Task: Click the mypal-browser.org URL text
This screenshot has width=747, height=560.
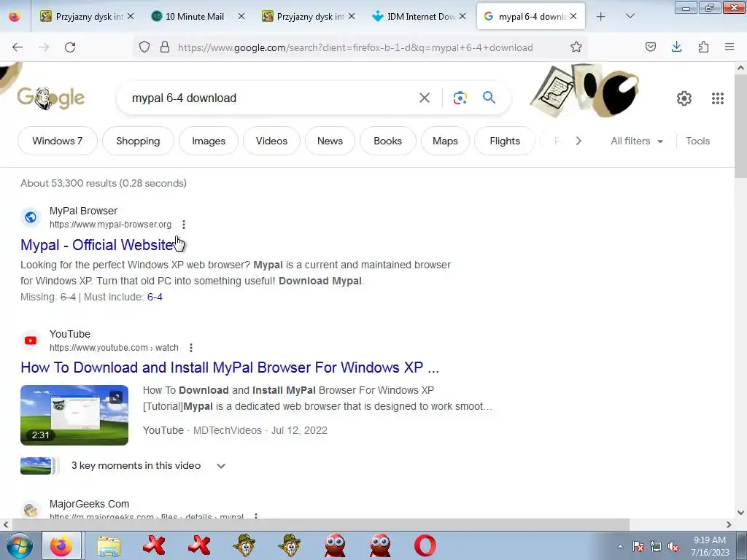Action: tap(111, 225)
